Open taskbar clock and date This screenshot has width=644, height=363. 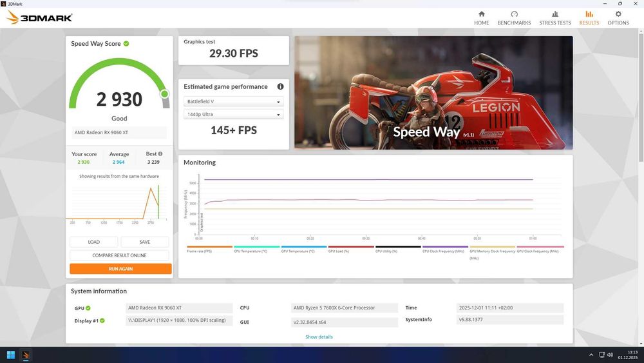(x=627, y=355)
